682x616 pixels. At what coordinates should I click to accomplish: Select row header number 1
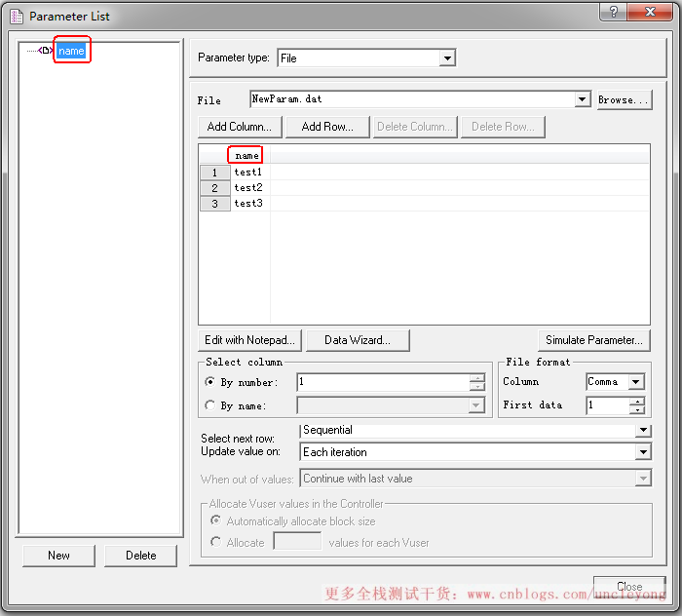pyautogui.click(x=215, y=173)
